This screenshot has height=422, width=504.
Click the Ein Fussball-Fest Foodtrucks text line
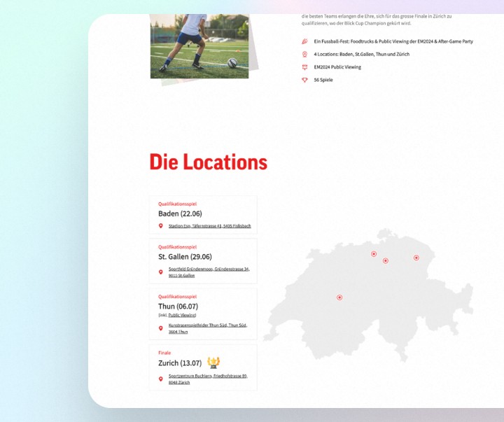[x=393, y=41]
